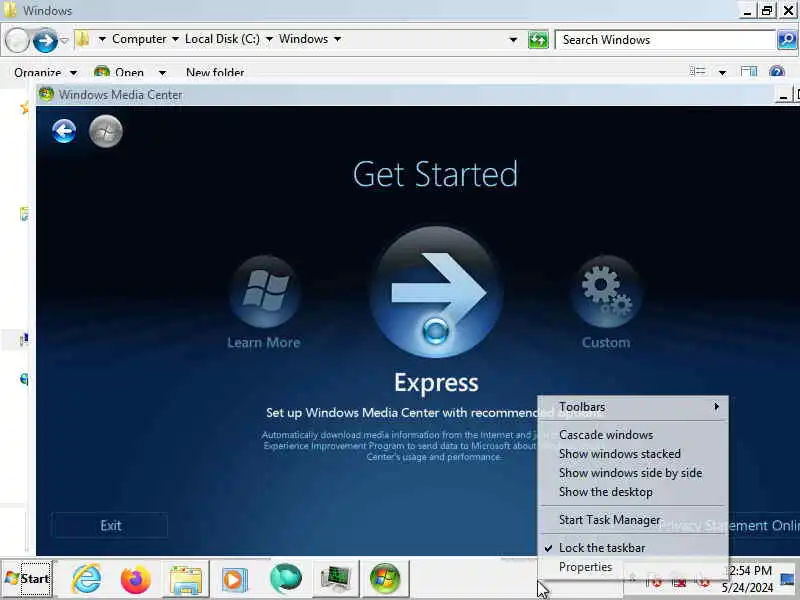800x600 pixels.
Task: Open Windows Explorer taskbar icon
Action: click(x=186, y=579)
